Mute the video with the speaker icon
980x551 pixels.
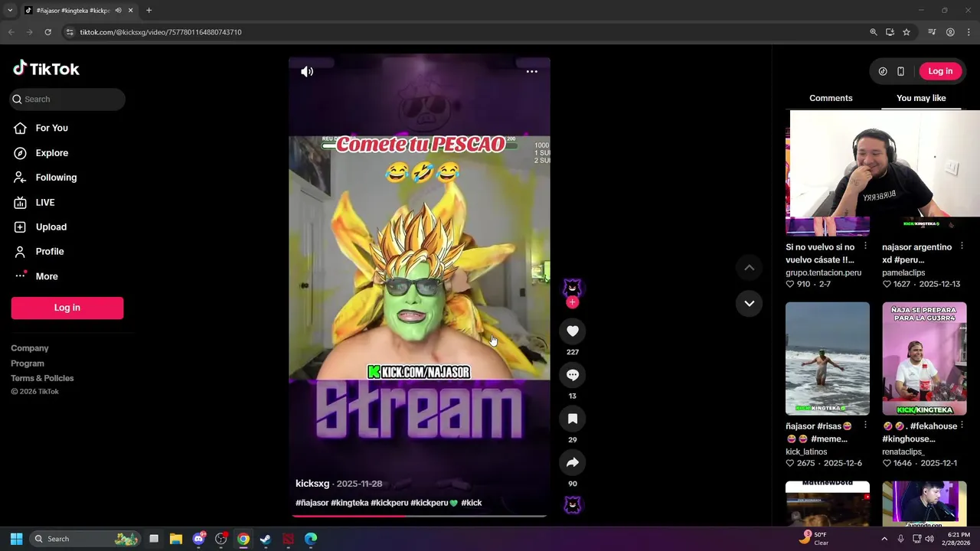click(307, 71)
